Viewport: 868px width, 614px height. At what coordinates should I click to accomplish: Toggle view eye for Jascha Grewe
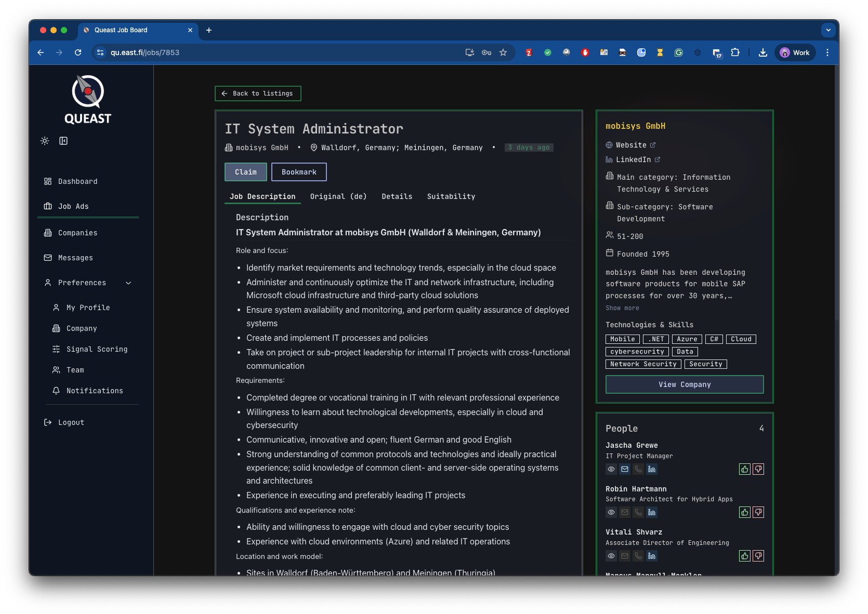pyautogui.click(x=611, y=469)
